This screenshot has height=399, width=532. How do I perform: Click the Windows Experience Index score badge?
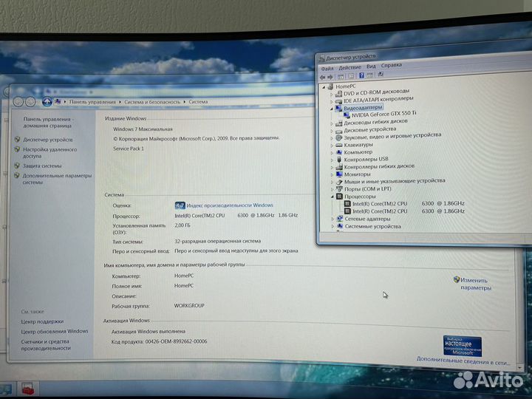pyautogui.click(x=180, y=205)
